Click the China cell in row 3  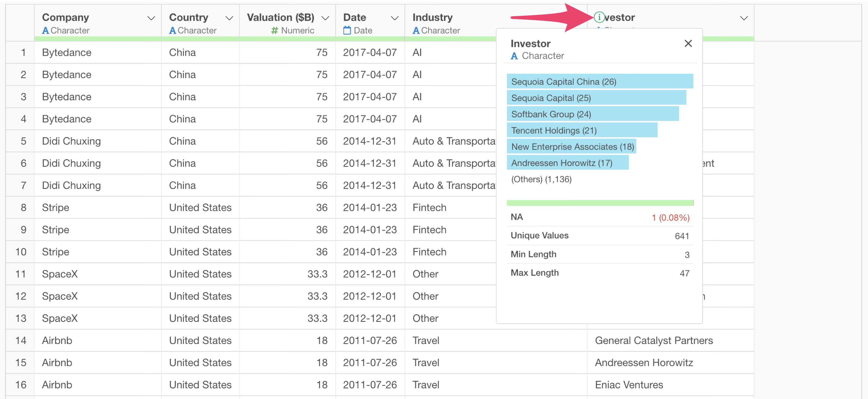[200, 97]
